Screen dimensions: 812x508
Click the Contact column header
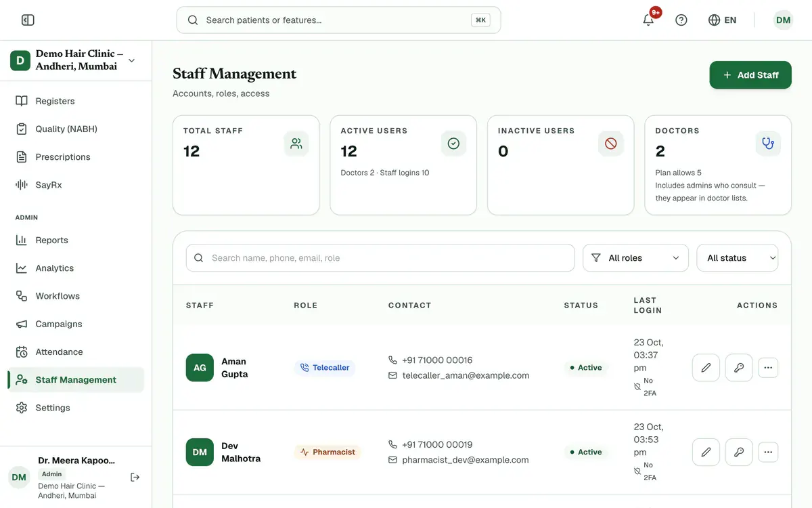[410, 305]
